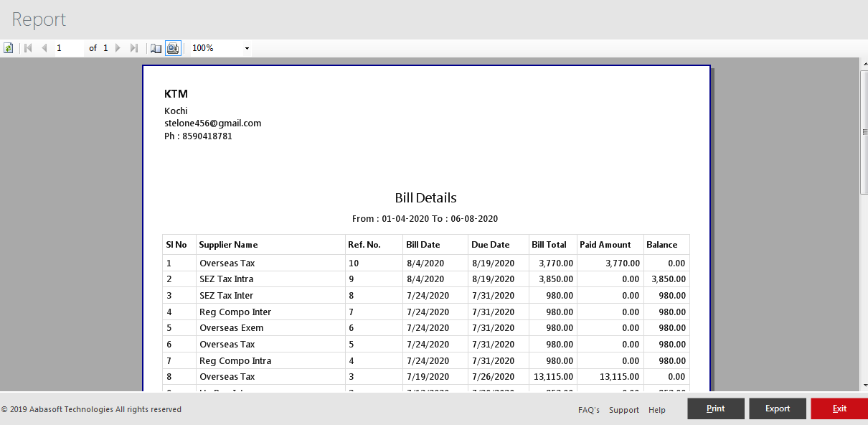The width and height of the screenshot is (868, 425).
Task: Click the scrollbar up arrow
Action: click(864, 64)
